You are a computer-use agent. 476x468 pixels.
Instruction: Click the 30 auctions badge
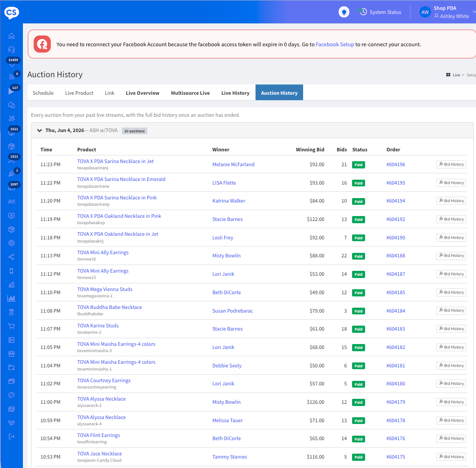(134, 131)
